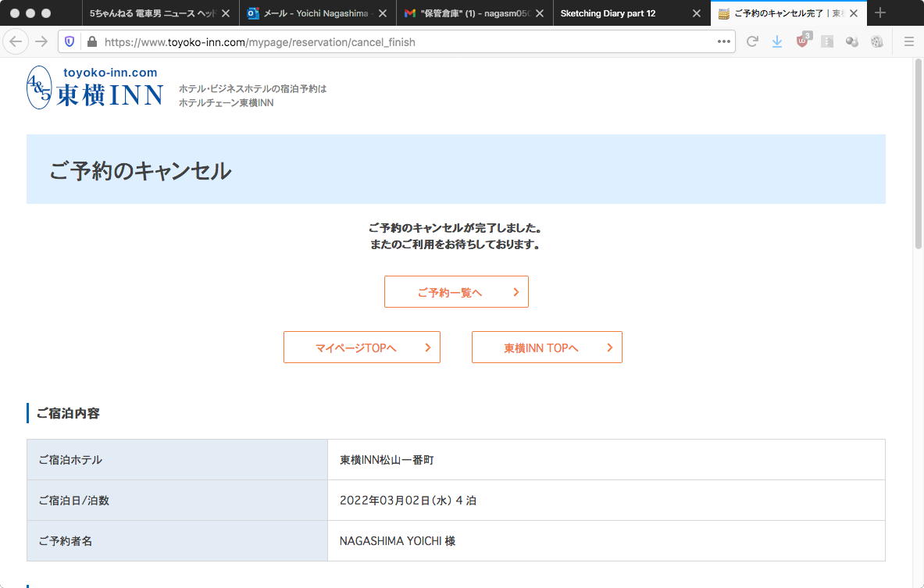
Task: Click the red macOS close window button
Action: pos(15,13)
